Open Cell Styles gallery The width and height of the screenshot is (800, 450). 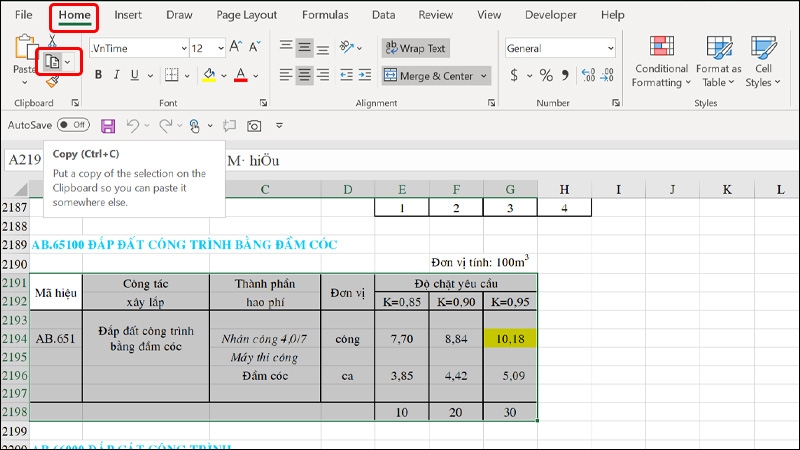pos(763,61)
